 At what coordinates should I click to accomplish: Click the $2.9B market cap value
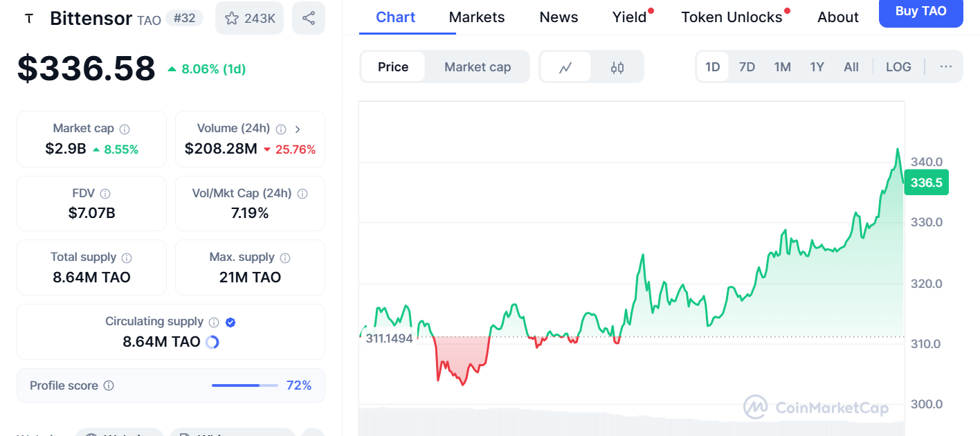pyautogui.click(x=66, y=149)
